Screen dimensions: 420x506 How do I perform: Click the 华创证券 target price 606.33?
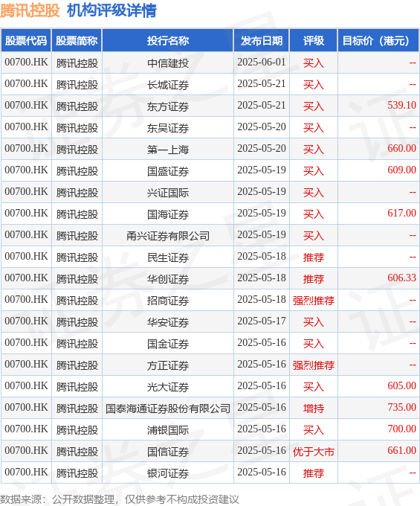click(401, 278)
